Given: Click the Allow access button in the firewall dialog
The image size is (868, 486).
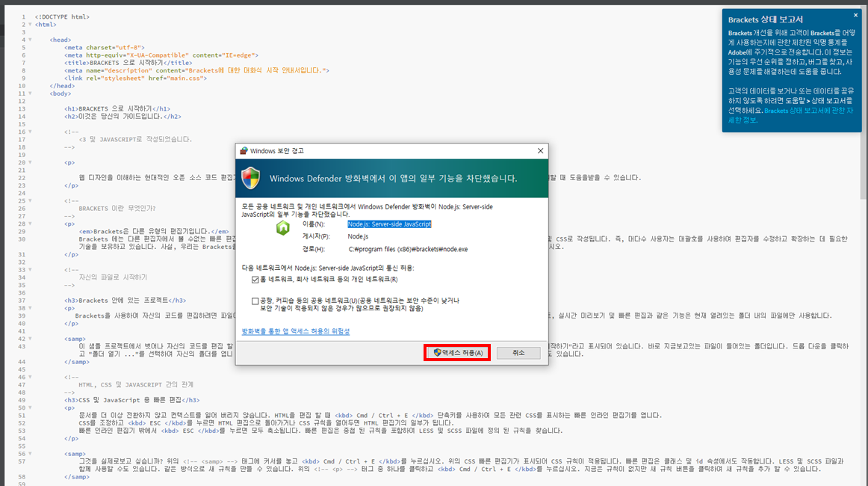Looking at the screenshot, I should click(457, 352).
